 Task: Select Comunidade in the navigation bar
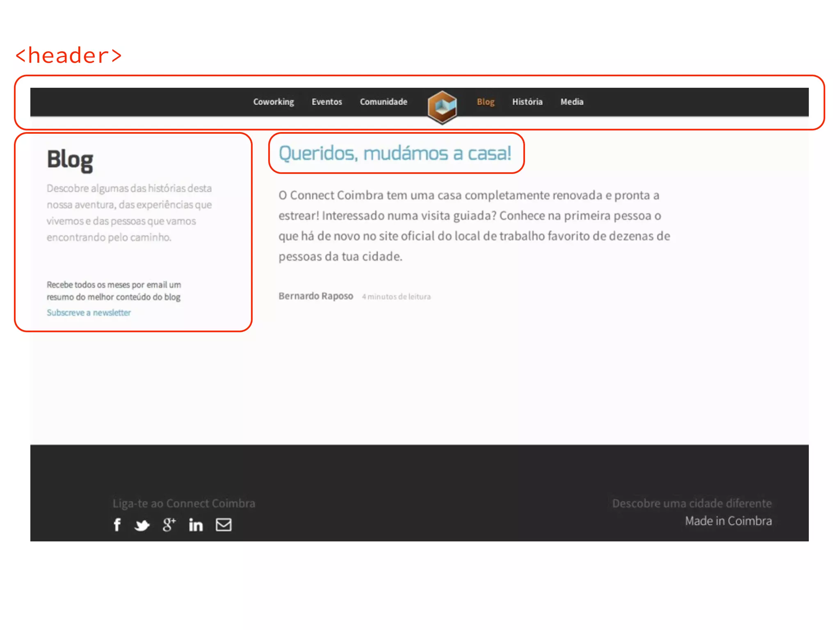[x=383, y=102]
